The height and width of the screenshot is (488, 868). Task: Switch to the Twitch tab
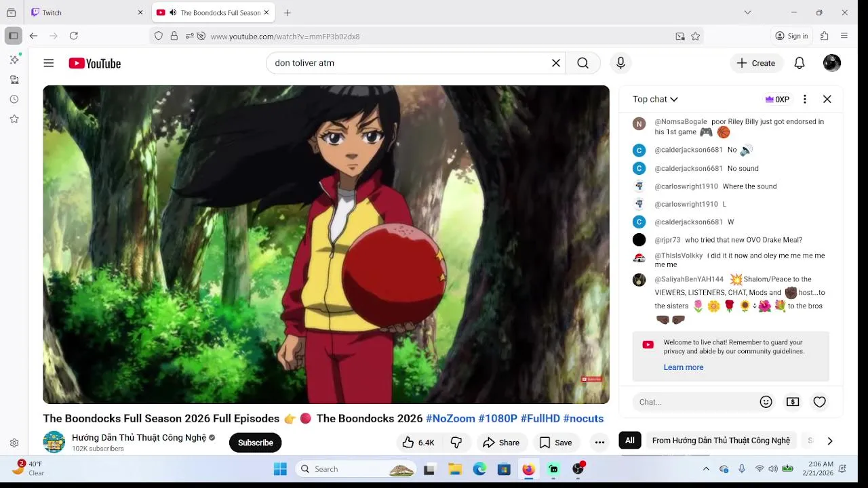(x=87, y=12)
